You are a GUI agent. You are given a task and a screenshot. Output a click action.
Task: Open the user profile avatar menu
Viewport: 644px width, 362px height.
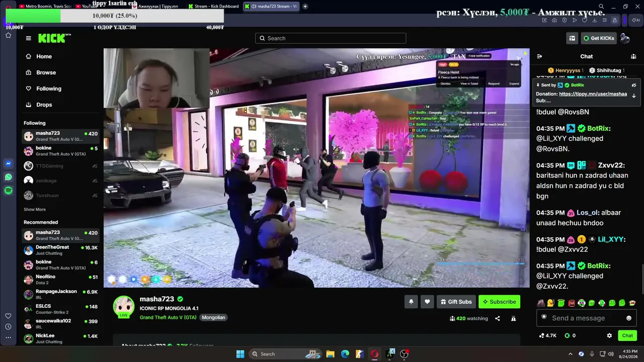click(x=625, y=38)
